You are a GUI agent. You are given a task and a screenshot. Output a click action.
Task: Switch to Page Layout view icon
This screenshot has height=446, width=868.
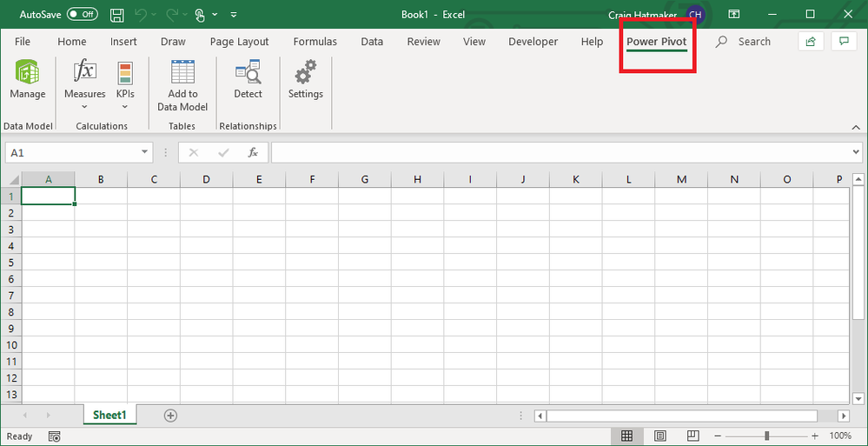(x=659, y=436)
